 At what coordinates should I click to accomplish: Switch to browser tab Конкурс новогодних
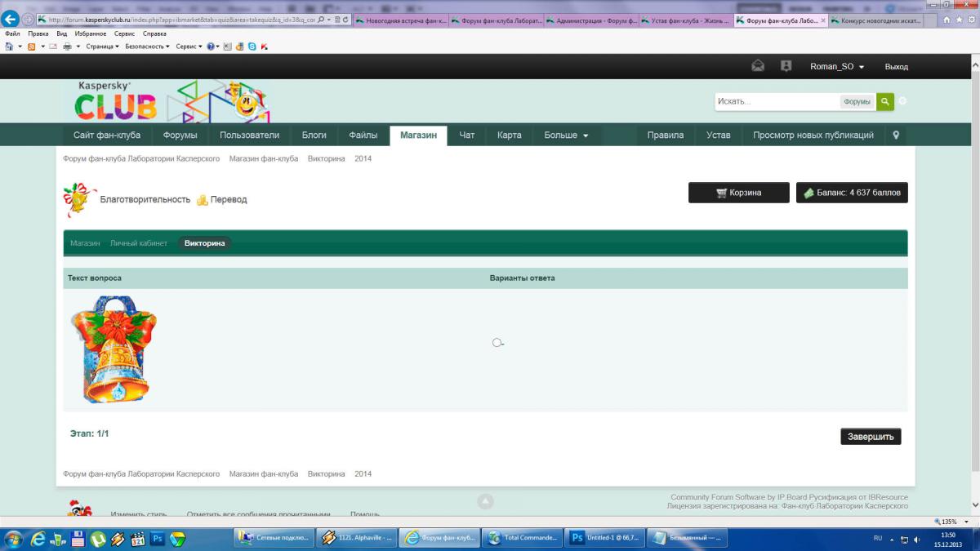pyautogui.click(x=876, y=20)
